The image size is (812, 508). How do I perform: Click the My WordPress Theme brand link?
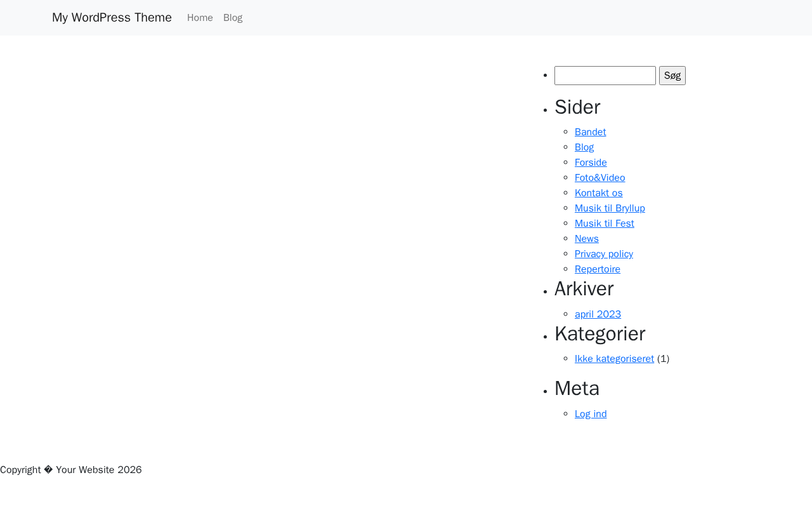112,18
